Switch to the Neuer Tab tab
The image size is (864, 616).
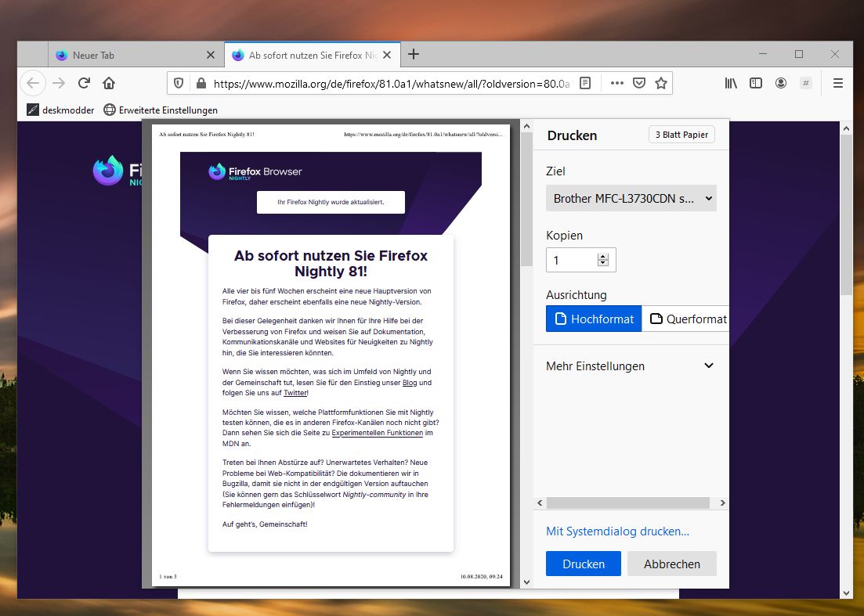[136, 55]
